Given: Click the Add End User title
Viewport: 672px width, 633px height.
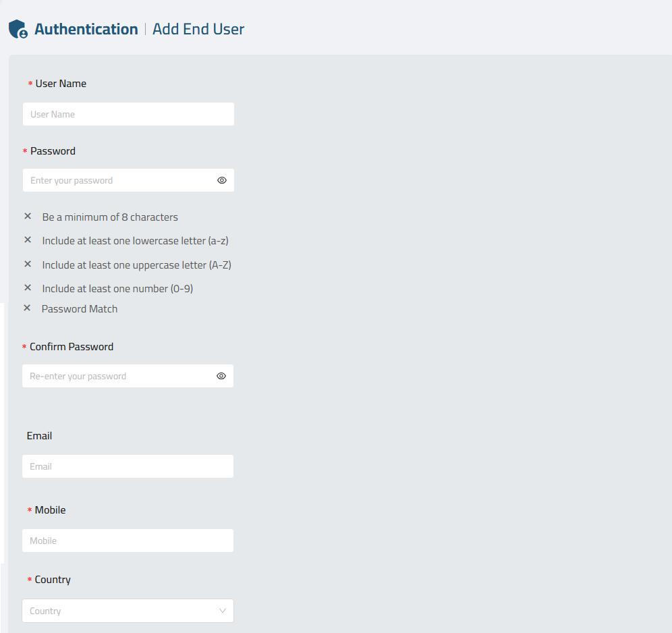Looking at the screenshot, I should coord(198,29).
